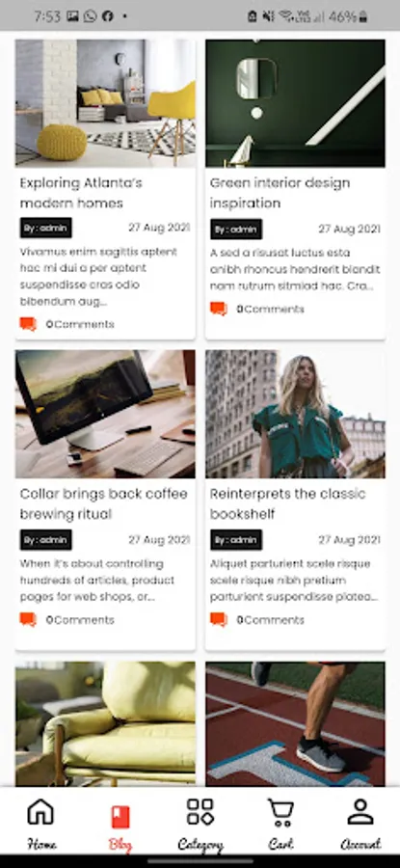Tap "By : admin" badge on bookshelf post

point(236,540)
